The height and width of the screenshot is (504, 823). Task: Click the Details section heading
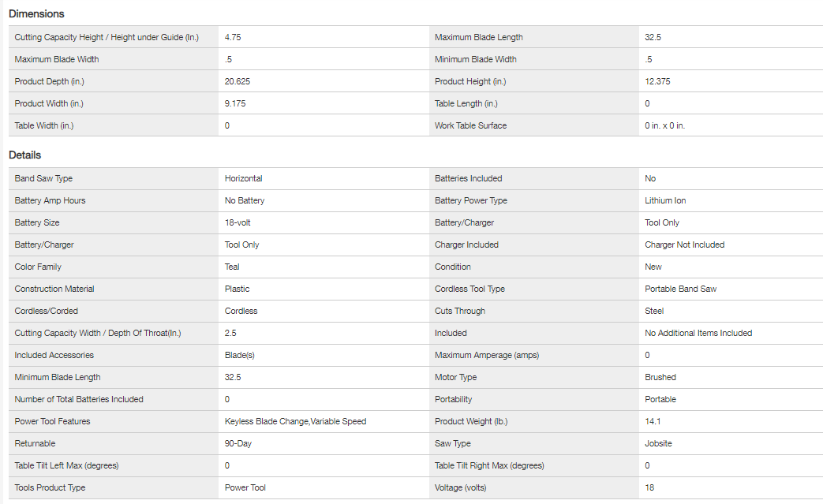point(24,155)
